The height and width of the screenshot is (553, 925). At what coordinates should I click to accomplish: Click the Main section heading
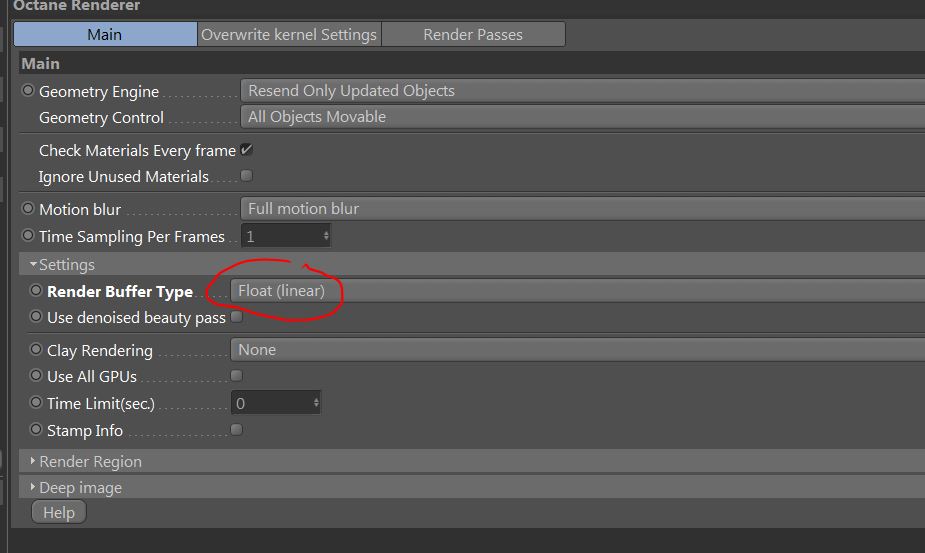point(40,64)
